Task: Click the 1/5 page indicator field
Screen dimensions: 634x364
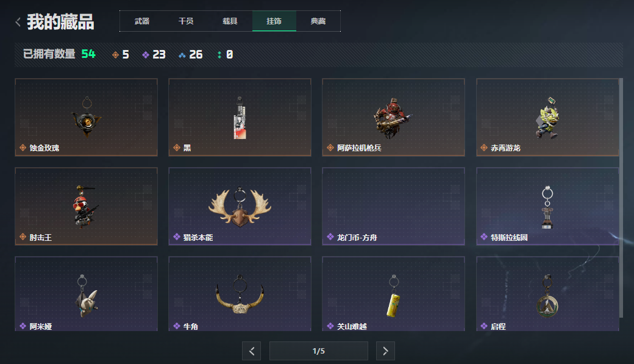Action: (x=319, y=351)
